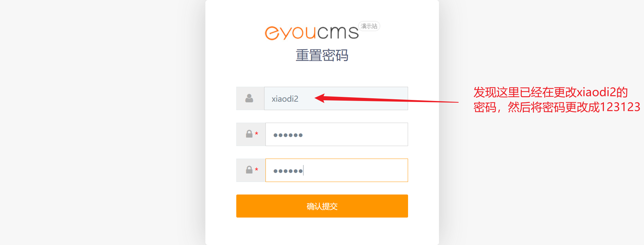Click the 演示站 badge next to logo
644x245 pixels.
pyautogui.click(x=369, y=26)
